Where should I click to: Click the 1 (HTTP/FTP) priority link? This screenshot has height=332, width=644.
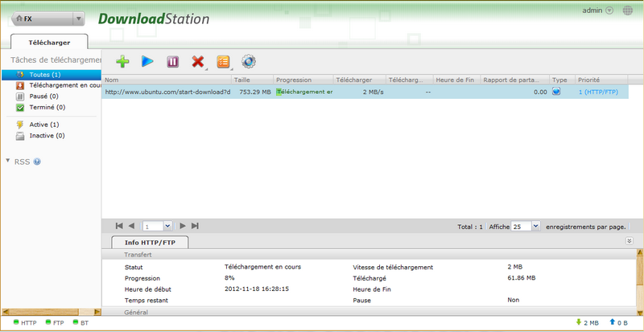pyautogui.click(x=598, y=92)
